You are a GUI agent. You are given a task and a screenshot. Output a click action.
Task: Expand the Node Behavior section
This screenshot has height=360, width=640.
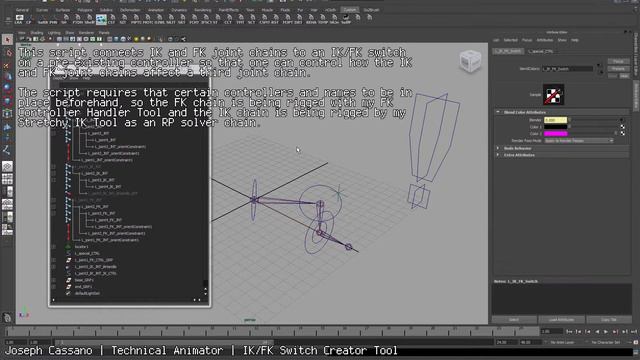click(x=498, y=148)
